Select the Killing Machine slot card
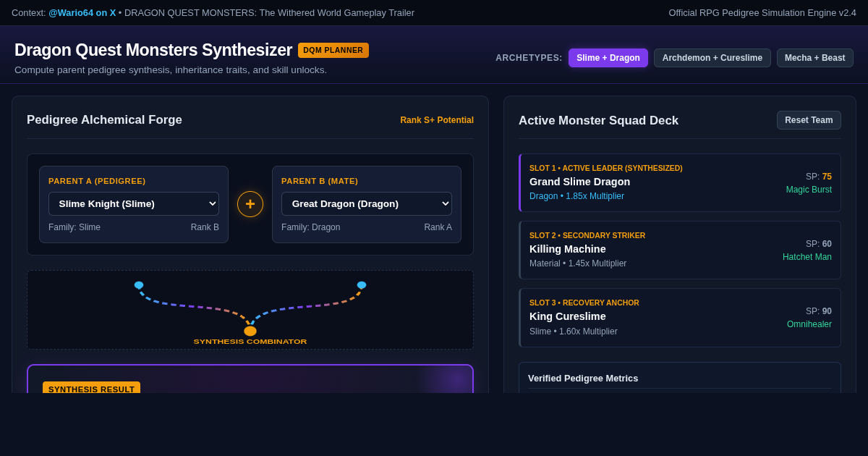The width and height of the screenshot is (868, 456). (x=680, y=250)
